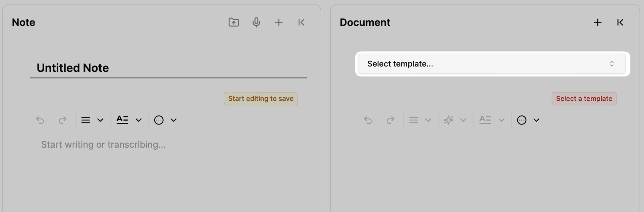This screenshot has width=644, height=212.
Task: Expand text format chevron in Note toolbar
Action: pos(139,120)
